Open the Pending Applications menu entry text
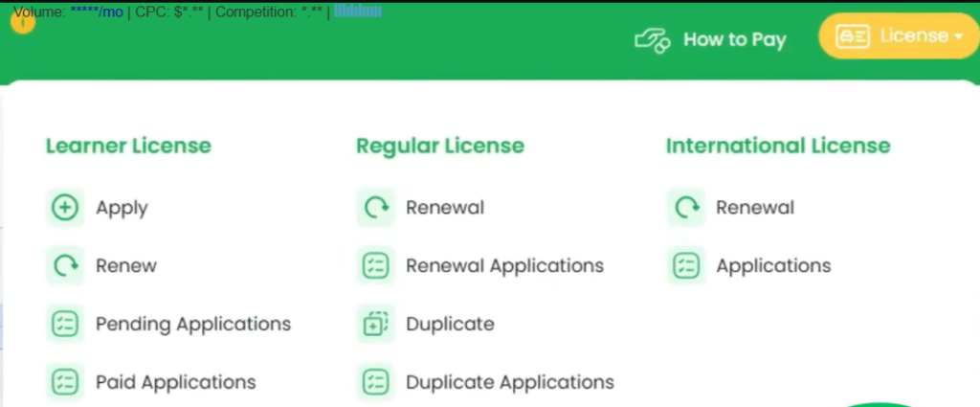980x407 pixels. [x=192, y=324]
